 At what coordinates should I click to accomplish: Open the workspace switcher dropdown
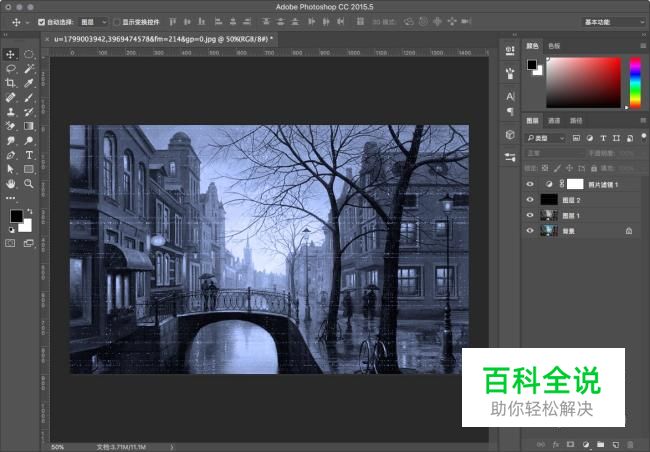point(614,22)
